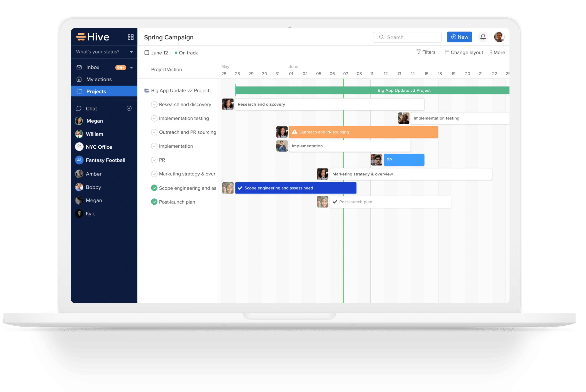The width and height of the screenshot is (586, 392).
Task: Start a new chat with the plus icon
Action: click(129, 108)
